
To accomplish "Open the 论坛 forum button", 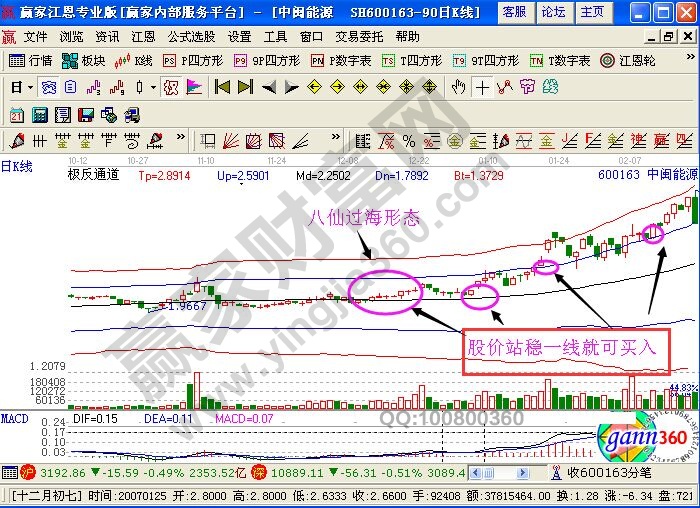I will pos(553,12).
